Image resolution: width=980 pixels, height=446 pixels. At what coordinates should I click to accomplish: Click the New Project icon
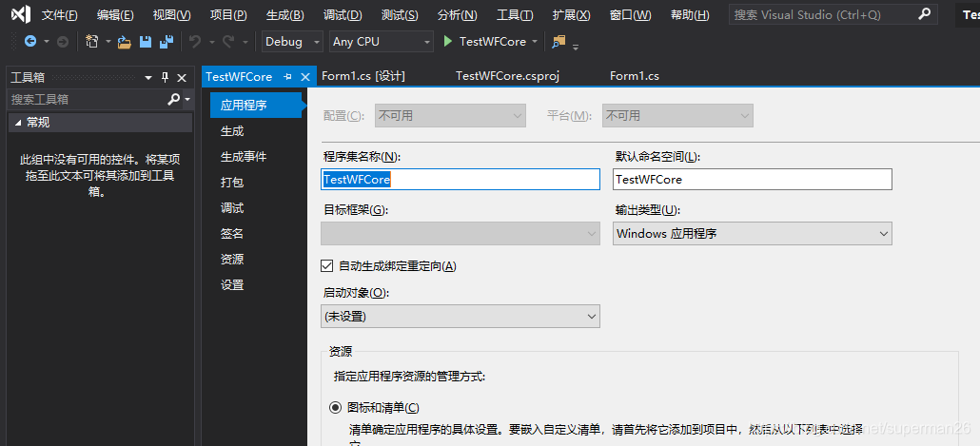click(92, 41)
